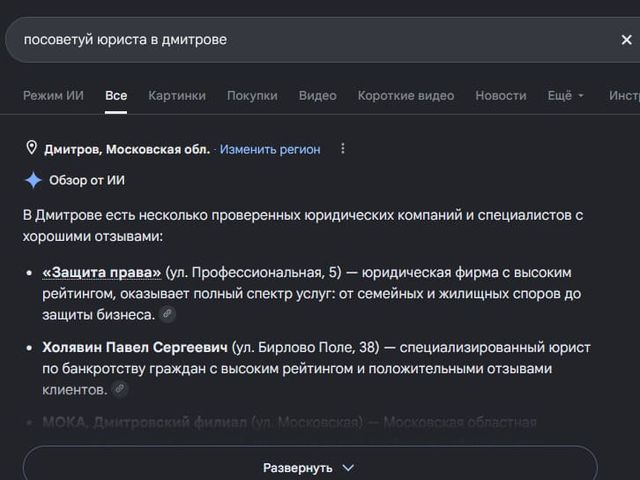
Task: Click the Обзор от ИИ sparkle icon
Action: [x=33, y=180]
